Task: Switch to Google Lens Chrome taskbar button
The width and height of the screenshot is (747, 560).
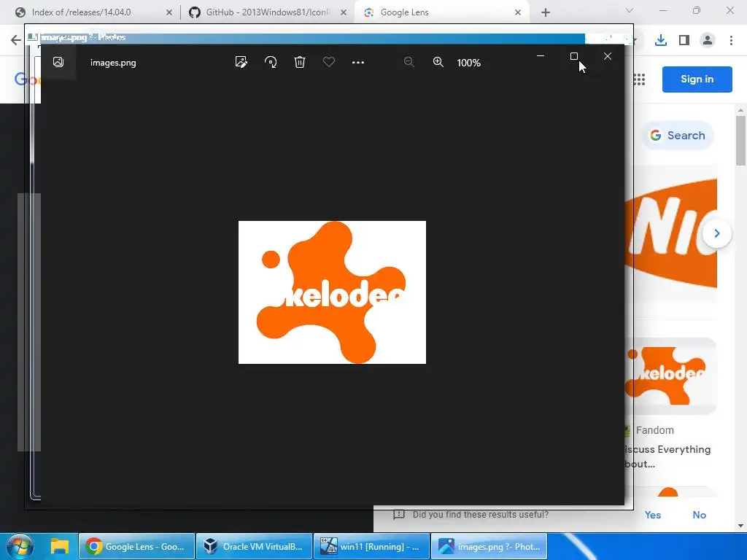Action: click(136, 547)
